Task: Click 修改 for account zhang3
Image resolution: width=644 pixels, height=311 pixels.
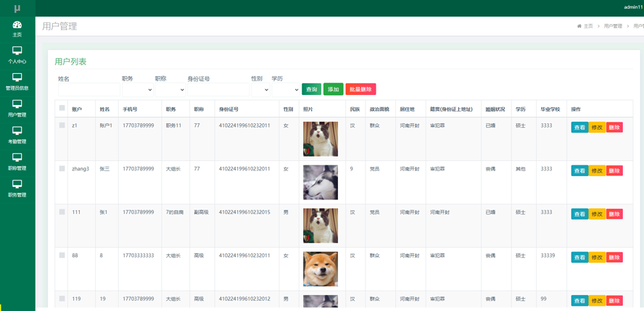Action: pyautogui.click(x=597, y=170)
